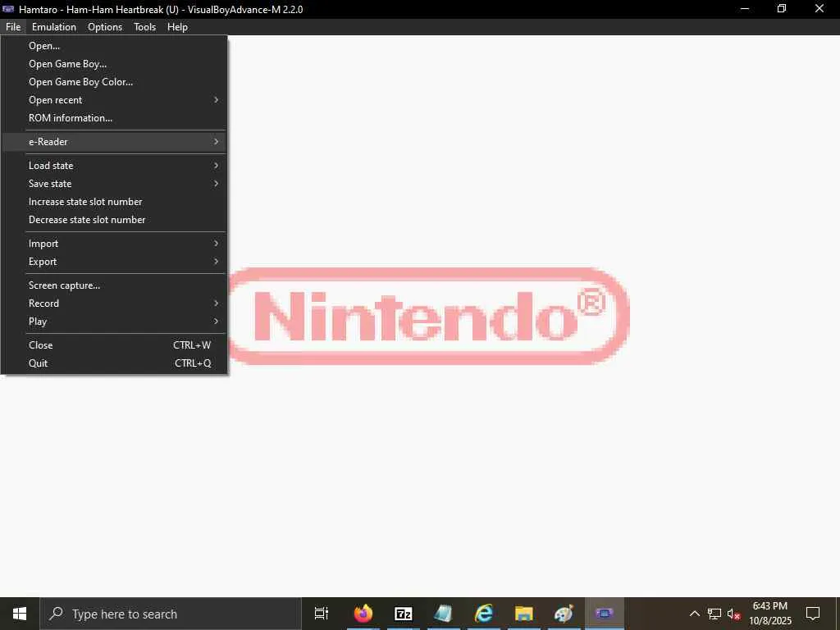Choose Screen capture... menu item
The image size is (840, 630).
[114, 285]
